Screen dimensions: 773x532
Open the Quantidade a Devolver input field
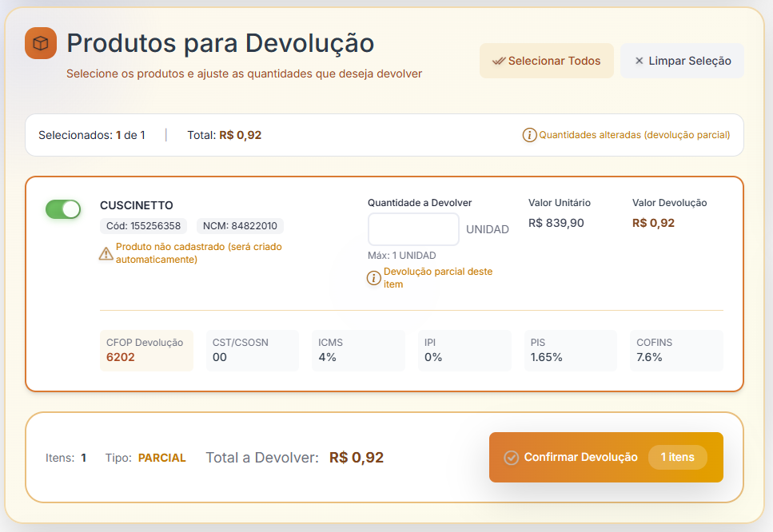[x=413, y=228]
